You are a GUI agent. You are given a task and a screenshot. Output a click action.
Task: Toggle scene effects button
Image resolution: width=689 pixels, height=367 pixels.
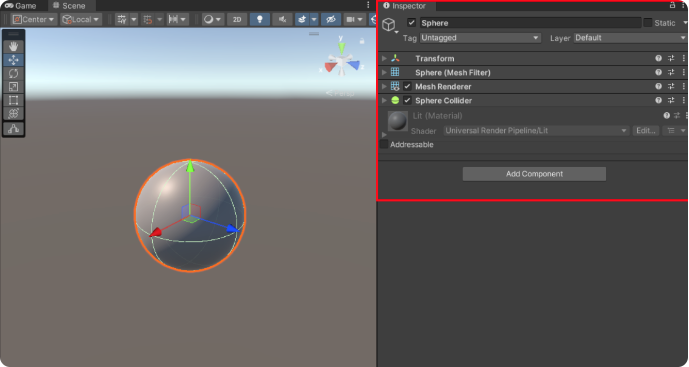pos(302,19)
